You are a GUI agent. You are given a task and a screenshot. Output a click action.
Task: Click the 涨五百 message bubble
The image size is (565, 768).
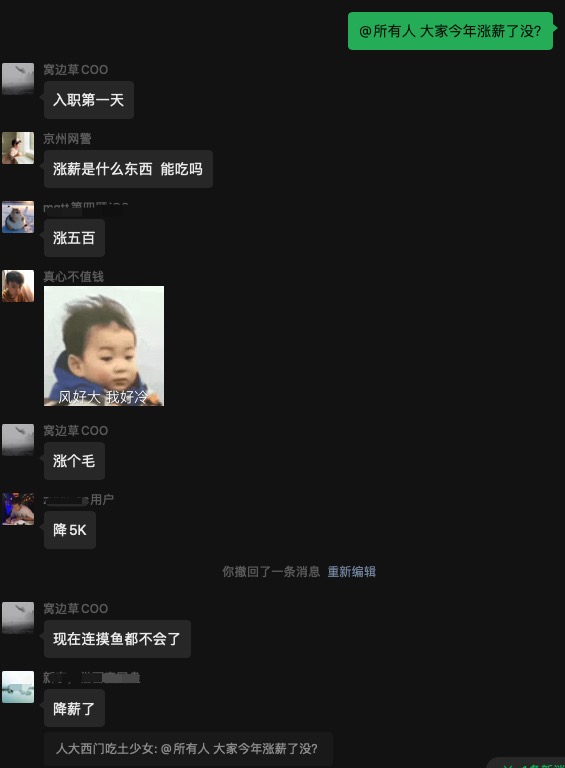pyautogui.click(x=74, y=238)
